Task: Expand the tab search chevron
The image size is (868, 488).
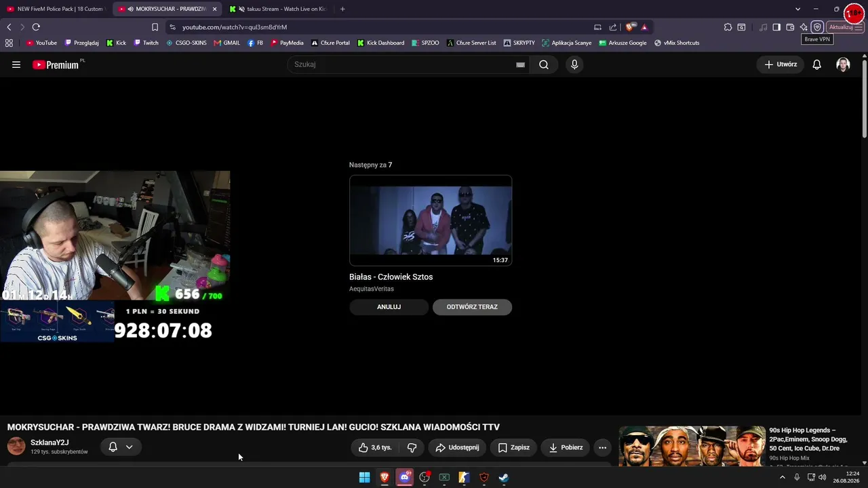Action: click(797, 9)
